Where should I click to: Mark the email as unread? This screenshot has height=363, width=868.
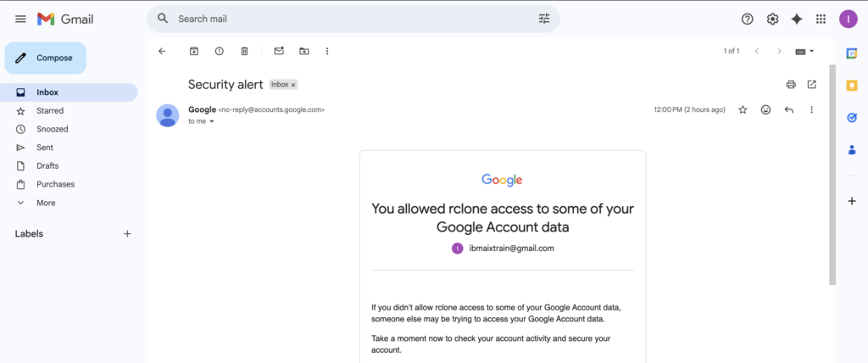pyautogui.click(x=279, y=51)
